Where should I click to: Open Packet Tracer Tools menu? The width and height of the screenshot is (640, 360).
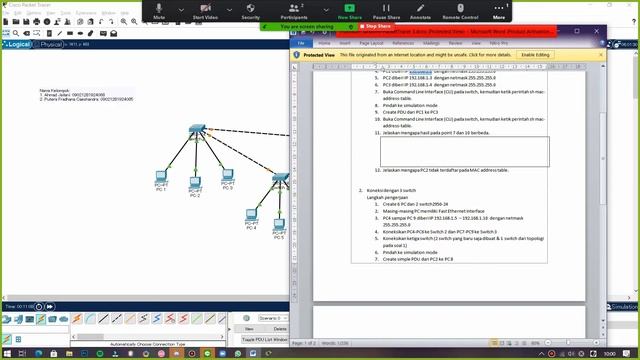tap(65, 13)
